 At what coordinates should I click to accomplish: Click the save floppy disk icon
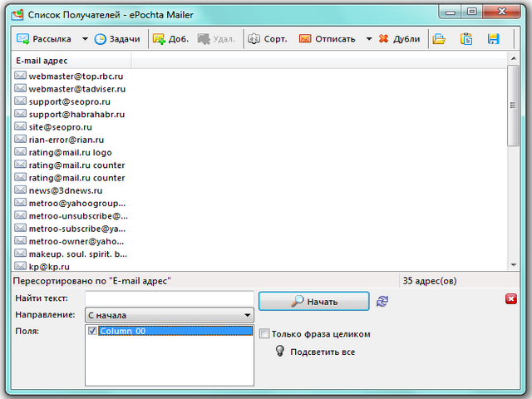coord(493,39)
